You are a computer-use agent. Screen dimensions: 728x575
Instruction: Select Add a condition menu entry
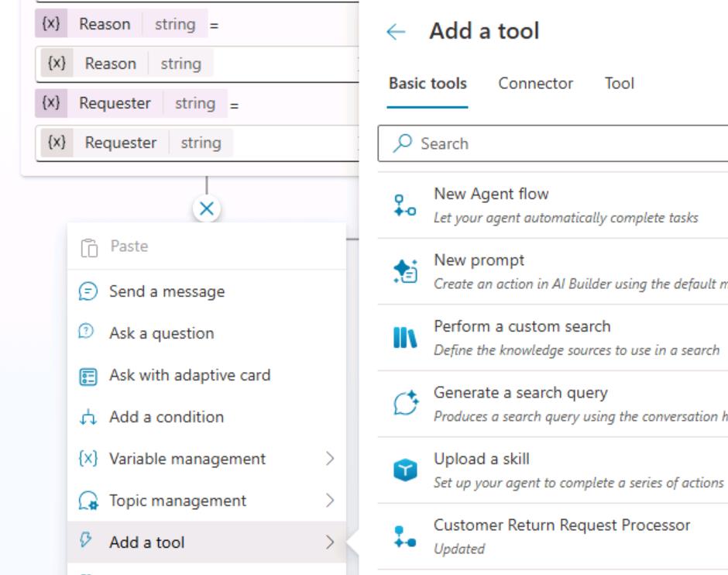click(207, 417)
